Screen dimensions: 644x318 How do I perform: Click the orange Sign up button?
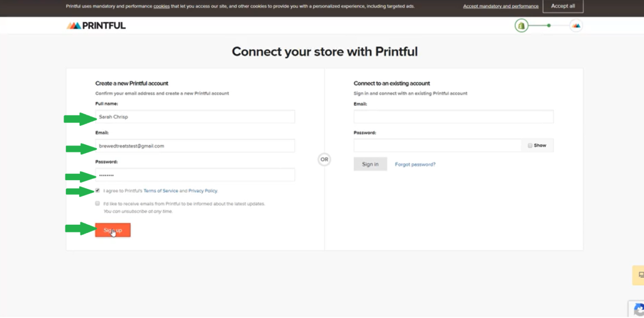click(113, 230)
